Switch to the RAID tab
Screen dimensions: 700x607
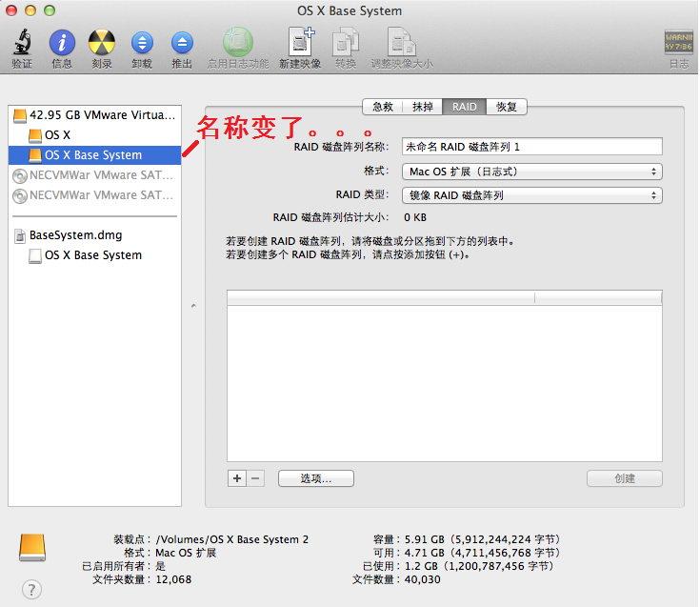point(465,107)
